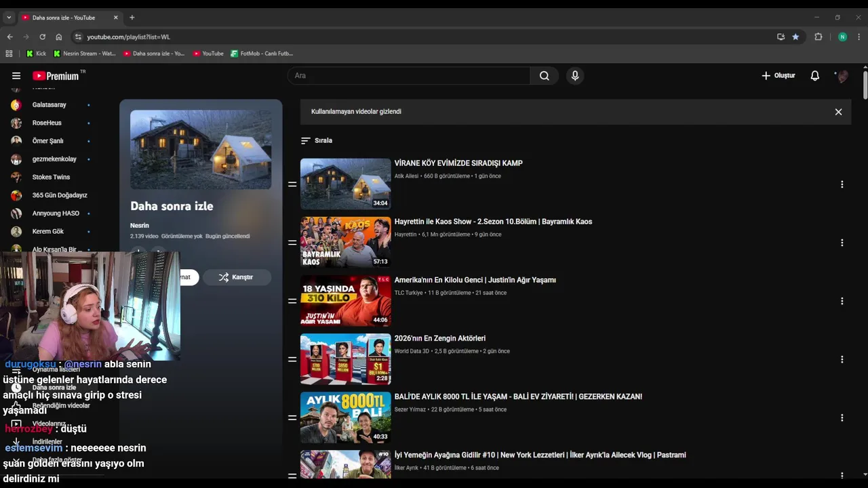The height and width of the screenshot is (488, 868).
Task: Go to World Data 3D channel
Action: tap(412, 351)
